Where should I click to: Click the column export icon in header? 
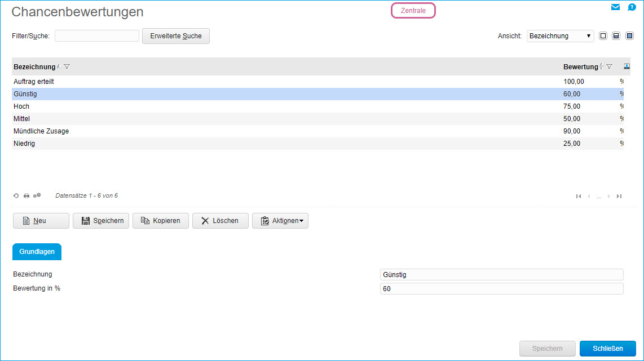tap(627, 66)
